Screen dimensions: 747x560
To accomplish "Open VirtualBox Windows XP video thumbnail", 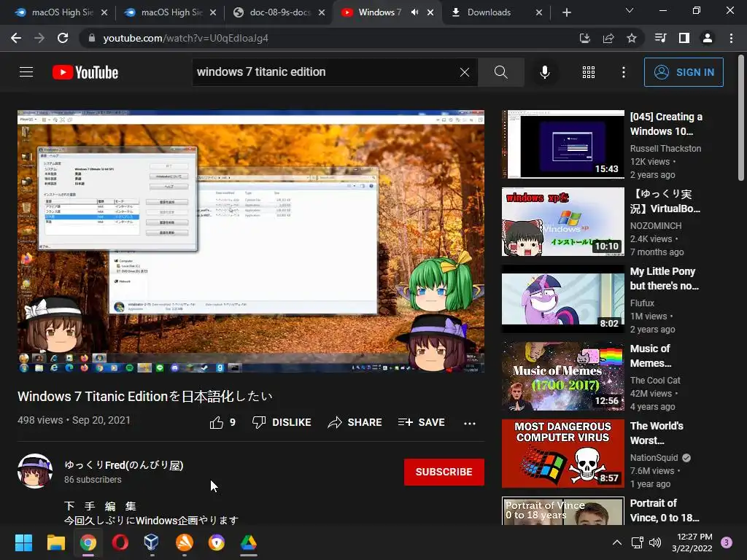I will point(563,222).
